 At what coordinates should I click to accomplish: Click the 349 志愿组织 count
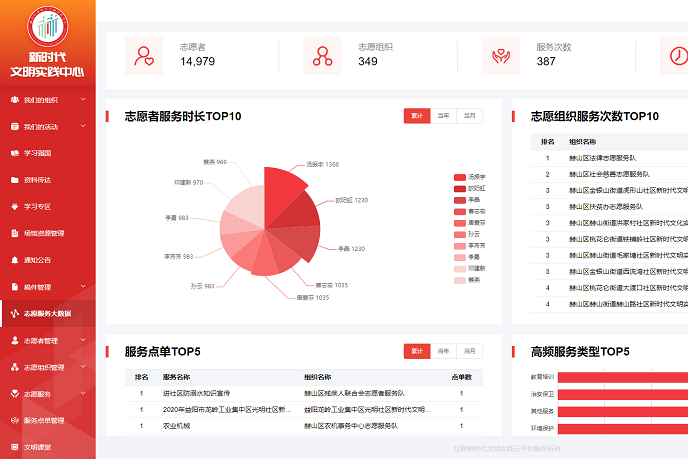pyautogui.click(x=368, y=61)
